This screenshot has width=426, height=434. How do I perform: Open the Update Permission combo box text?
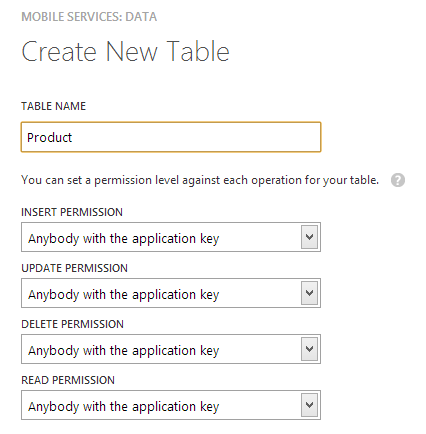123,295
